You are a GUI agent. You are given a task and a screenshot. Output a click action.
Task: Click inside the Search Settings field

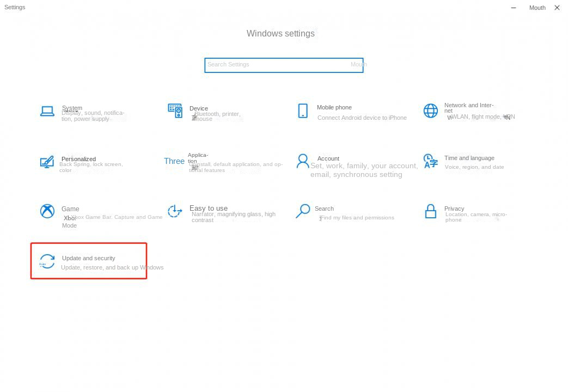pos(283,65)
